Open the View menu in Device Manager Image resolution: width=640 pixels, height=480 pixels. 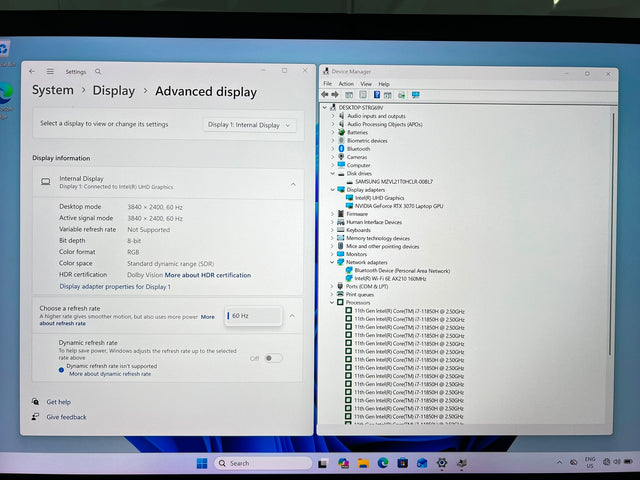[x=366, y=84]
